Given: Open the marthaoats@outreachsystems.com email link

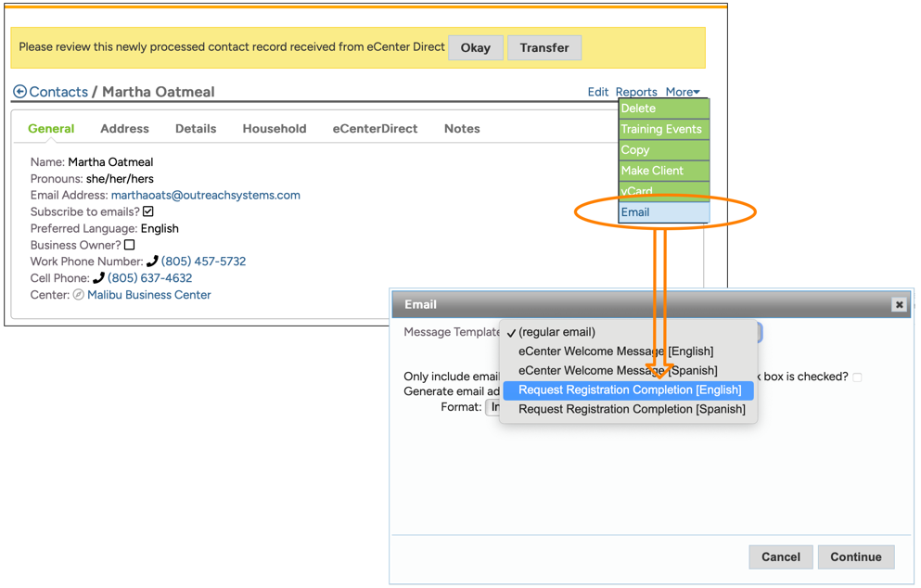Looking at the screenshot, I should point(205,195).
